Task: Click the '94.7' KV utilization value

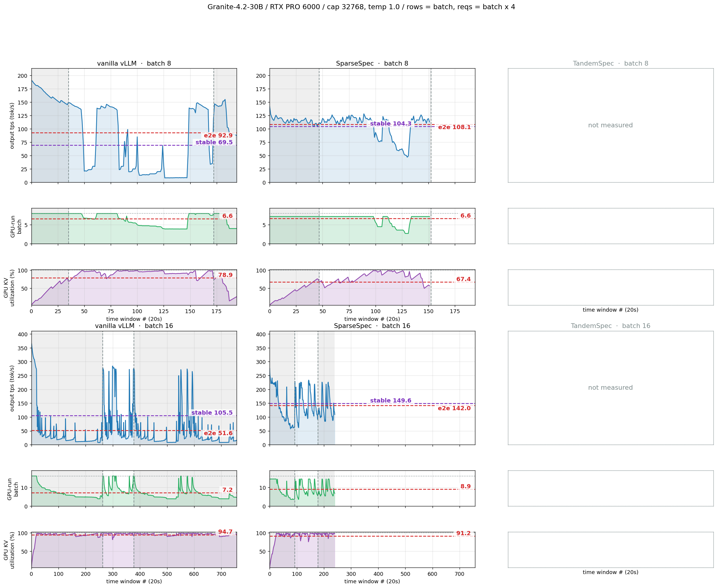Action: click(x=225, y=532)
